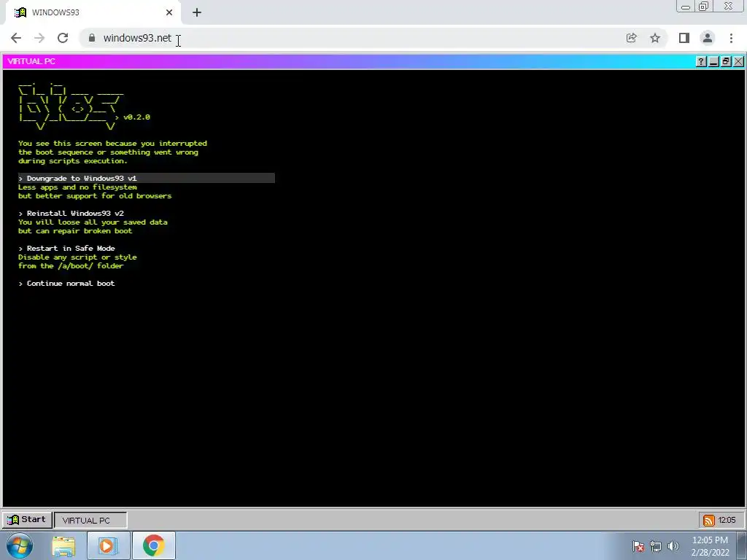Image resolution: width=747 pixels, height=560 pixels.
Task: Share this page icon
Action: coord(631,38)
